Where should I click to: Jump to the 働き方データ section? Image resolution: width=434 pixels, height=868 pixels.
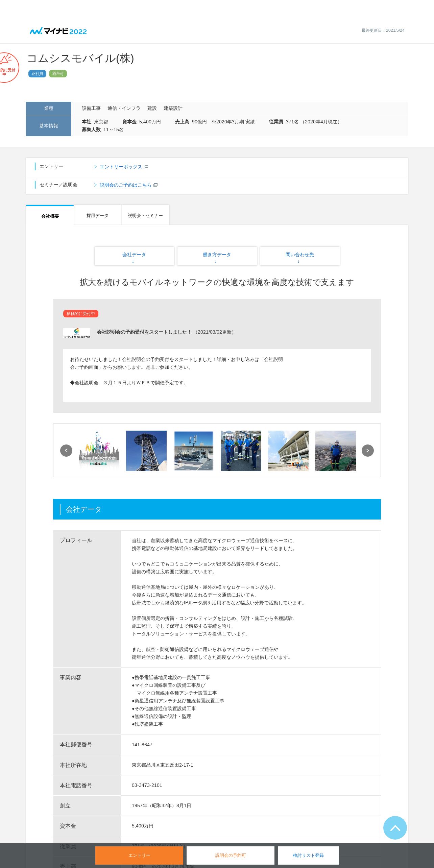click(x=217, y=256)
